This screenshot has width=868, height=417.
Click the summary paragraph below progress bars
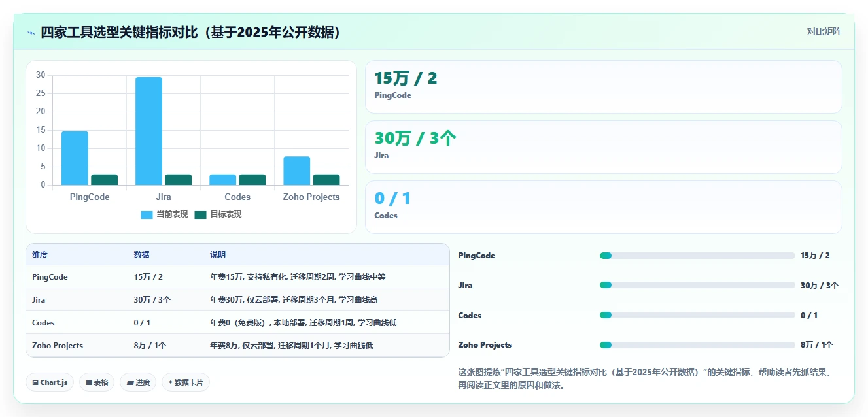pos(646,378)
